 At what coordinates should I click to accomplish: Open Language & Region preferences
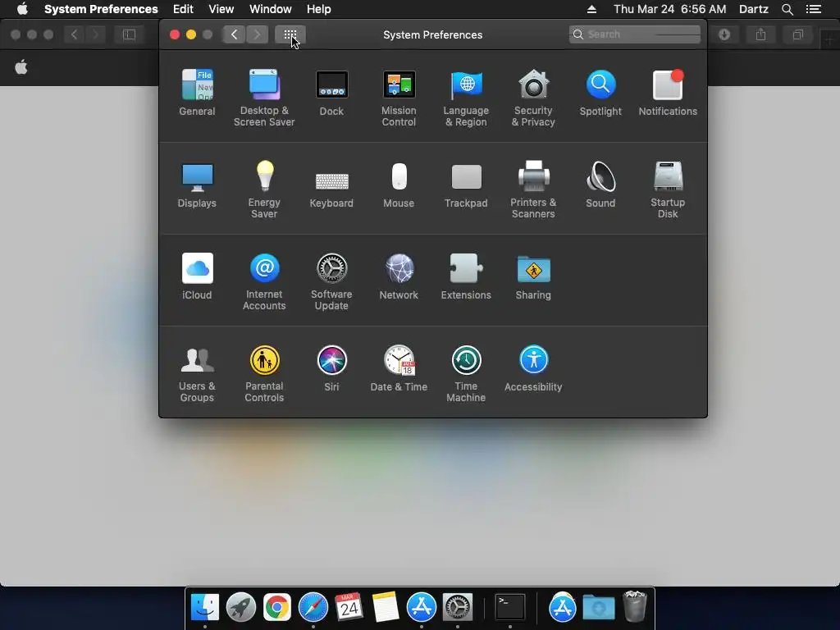[x=466, y=98]
